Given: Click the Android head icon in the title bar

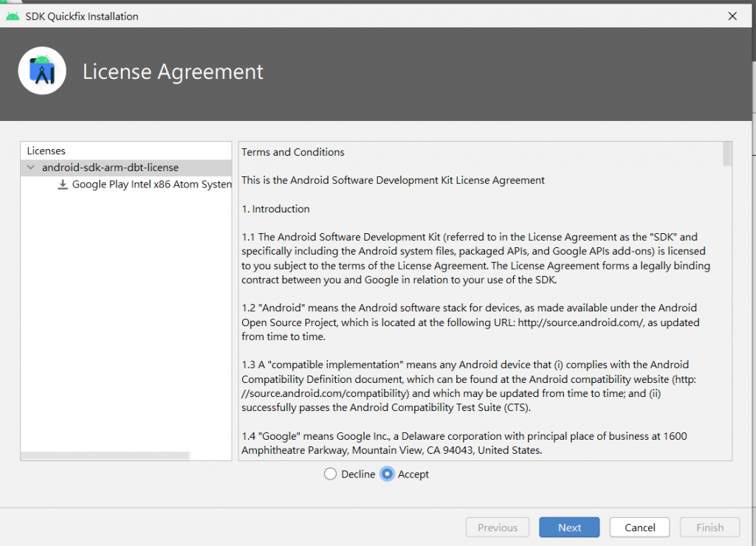Looking at the screenshot, I should pos(13,16).
